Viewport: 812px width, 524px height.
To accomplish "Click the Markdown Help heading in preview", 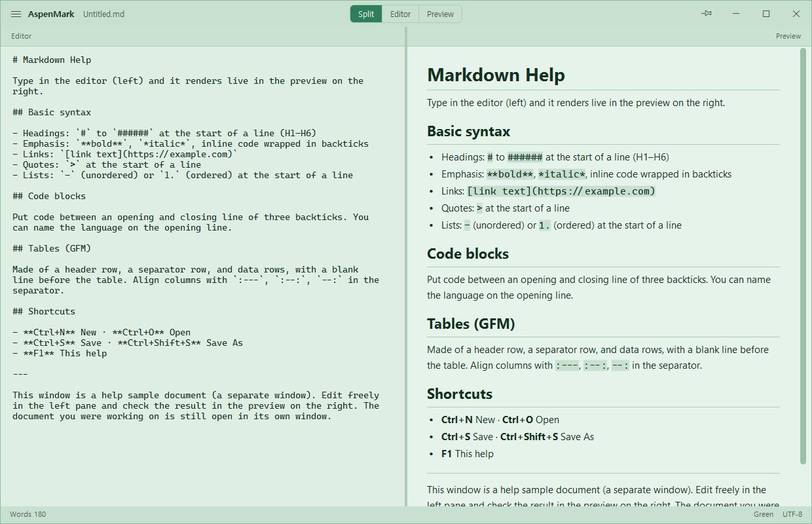I will pos(496,75).
